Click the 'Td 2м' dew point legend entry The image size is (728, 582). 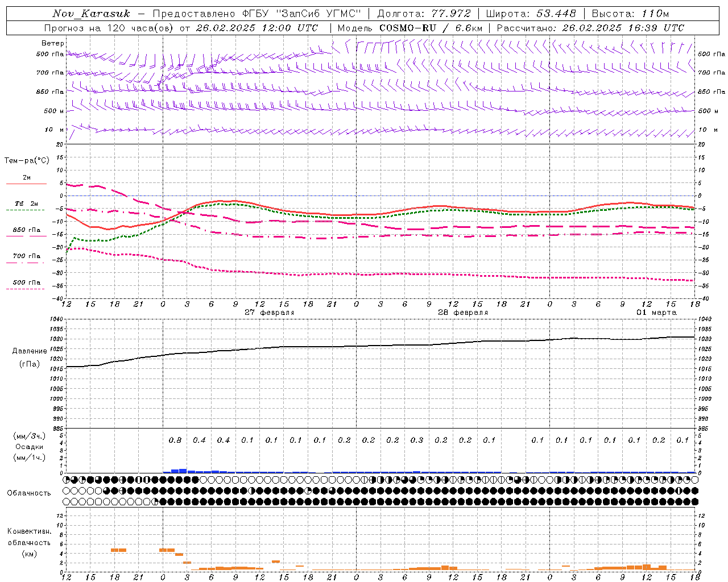tap(26, 203)
